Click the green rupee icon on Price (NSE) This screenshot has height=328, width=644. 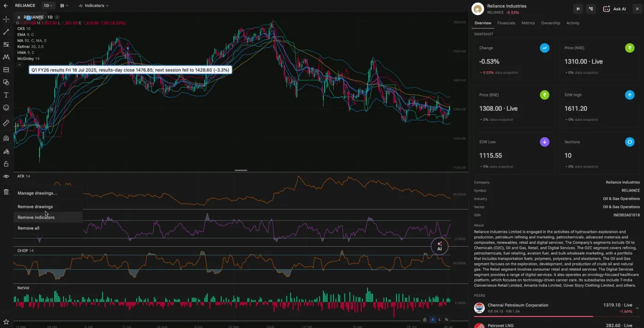coord(630,48)
